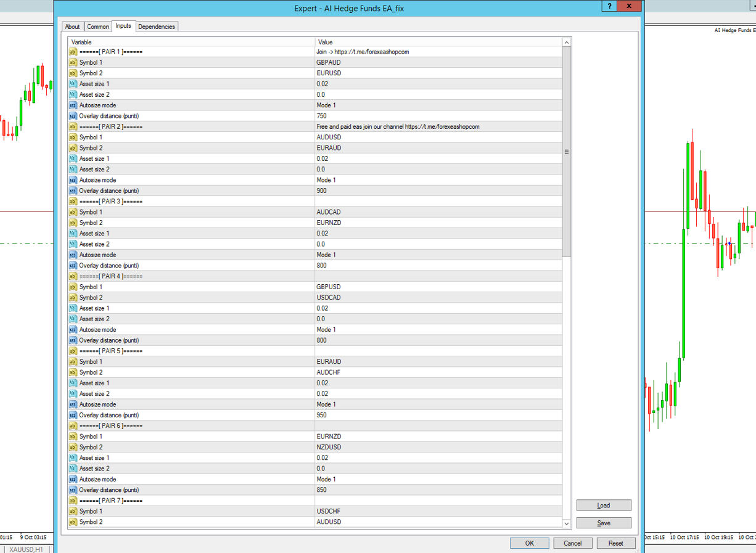Click the Save button
This screenshot has width=756, height=553.
pyautogui.click(x=603, y=523)
